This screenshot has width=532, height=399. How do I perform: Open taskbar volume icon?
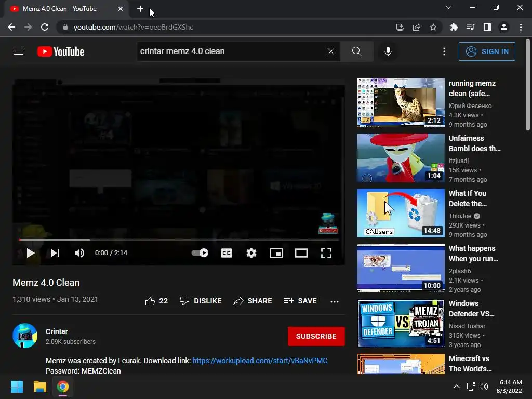tap(484, 387)
